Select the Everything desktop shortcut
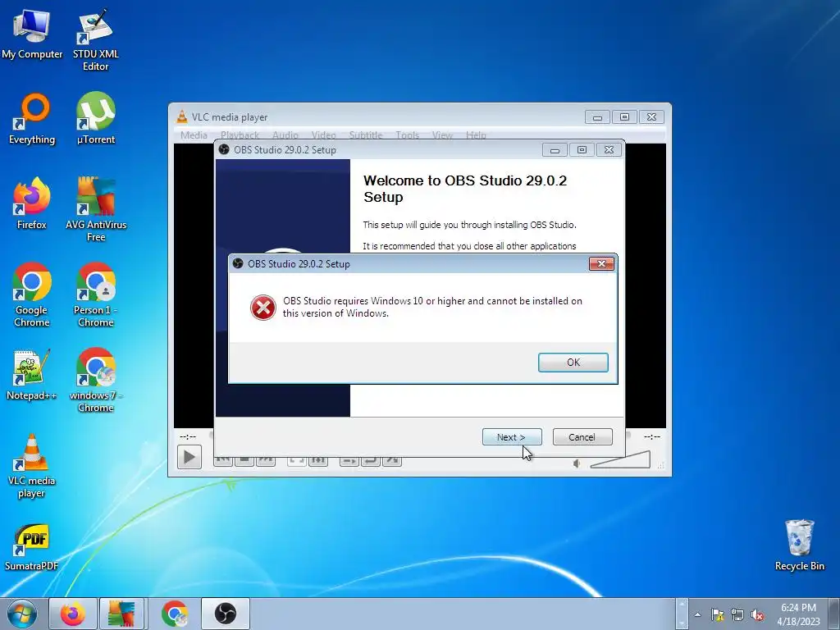This screenshot has width=840, height=630. [x=32, y=119]
